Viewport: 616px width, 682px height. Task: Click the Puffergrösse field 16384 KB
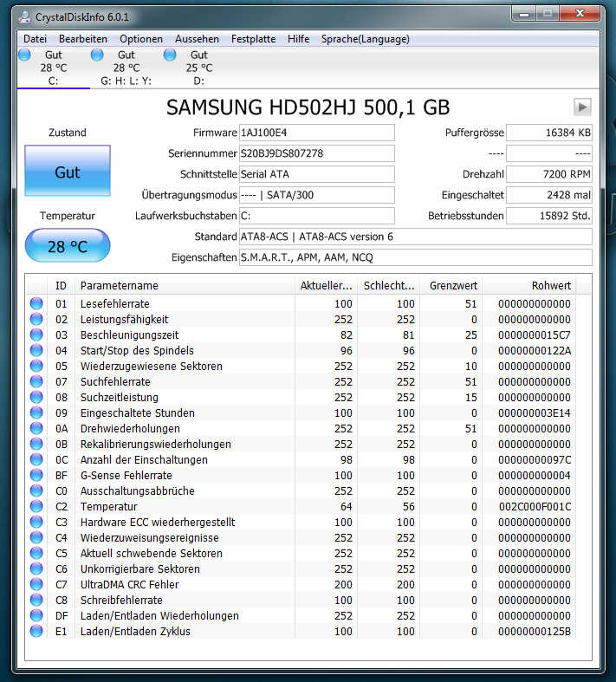[549, 133]
